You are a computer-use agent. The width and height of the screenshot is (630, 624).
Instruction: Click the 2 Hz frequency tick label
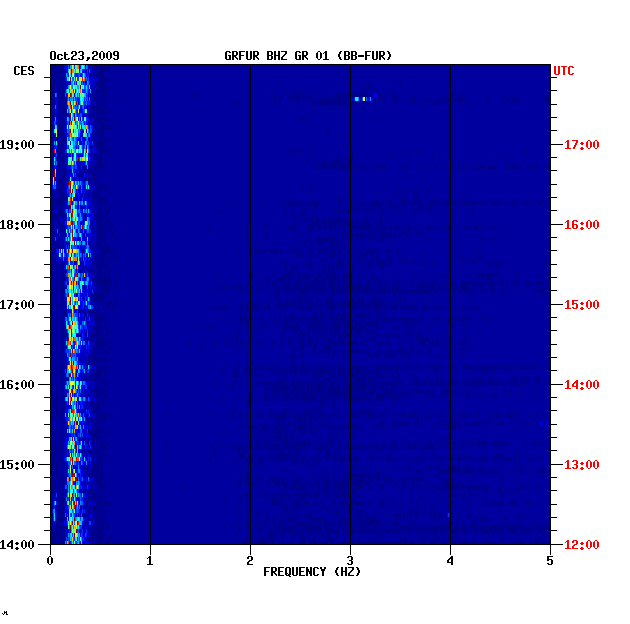250,561
